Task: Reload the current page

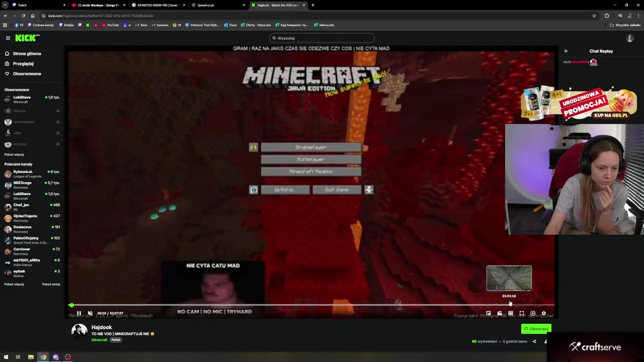Action: [x=23, y=16]
